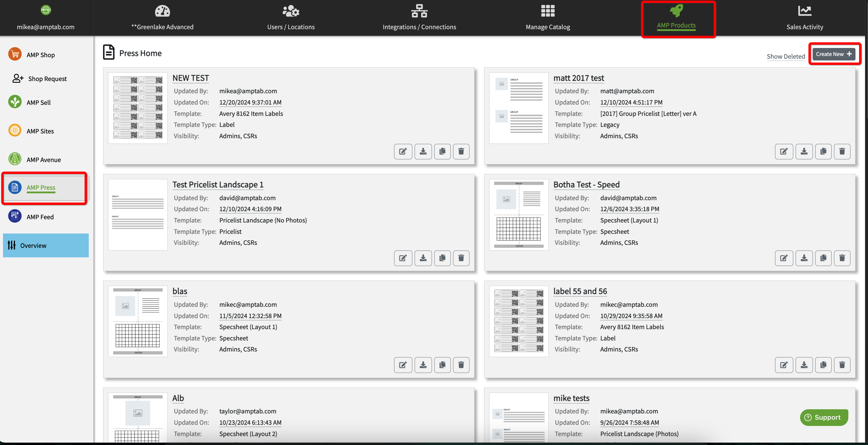This screenshot has height=445, width=868.
Task: Open the Manage Catalog tab
Action: pyautogui.click(x=547, y=18)
